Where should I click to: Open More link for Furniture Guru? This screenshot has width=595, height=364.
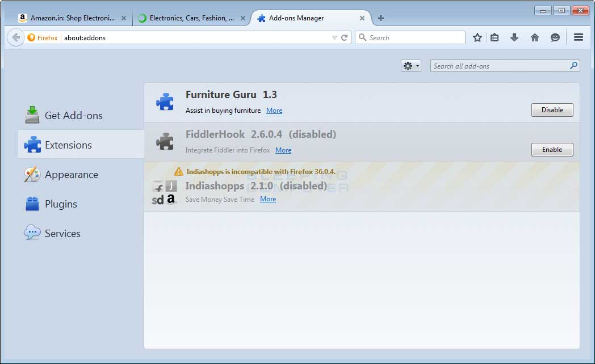tap(274, 111)
